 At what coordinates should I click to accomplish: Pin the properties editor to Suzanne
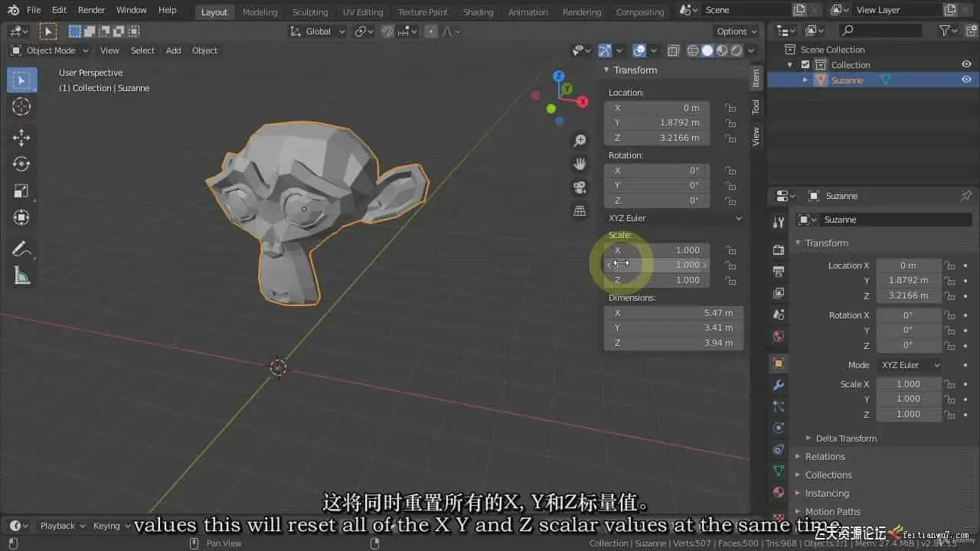965,196
